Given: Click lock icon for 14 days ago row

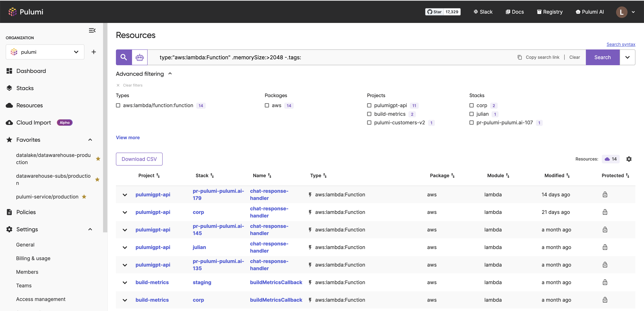Looking at the screenshot, I should [x=605, y=195].
